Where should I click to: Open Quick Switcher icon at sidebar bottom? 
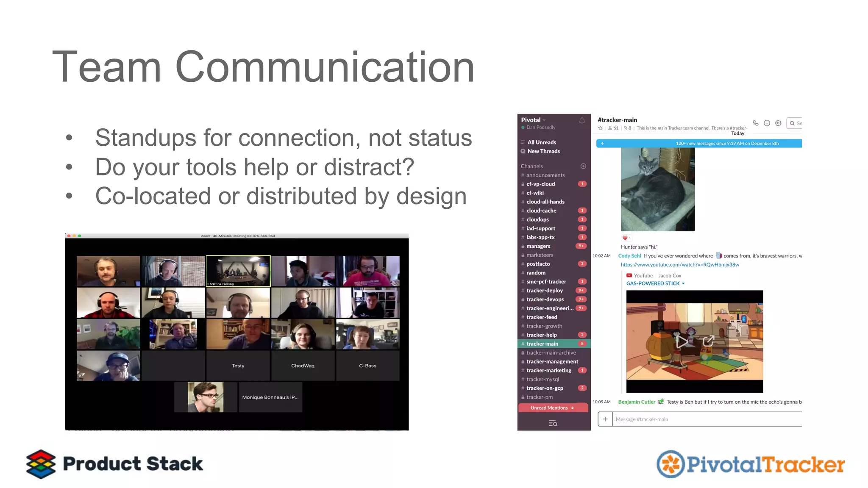click(553, 423)
